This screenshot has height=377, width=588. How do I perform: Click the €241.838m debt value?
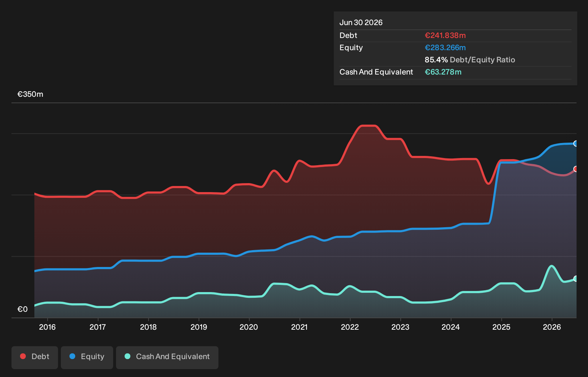pyautogui.click(x=445, y=35)
